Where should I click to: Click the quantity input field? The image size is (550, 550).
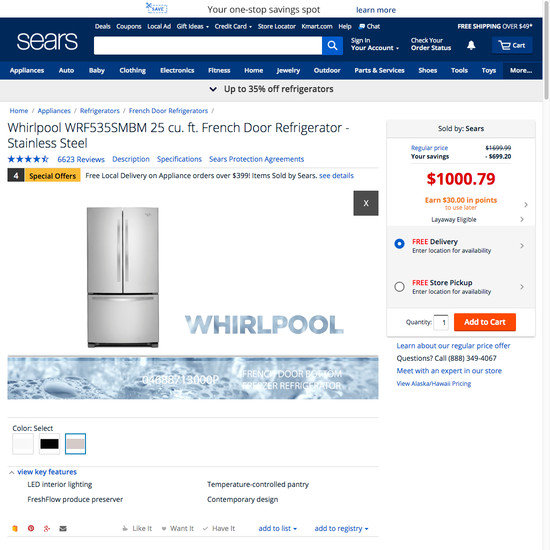click(441, 322)
